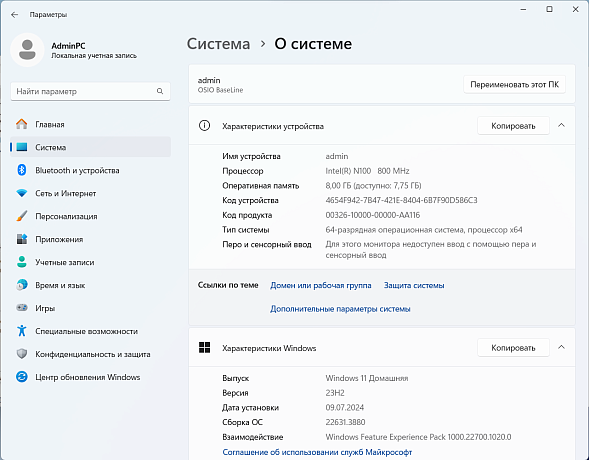The height and width of the screenshot is (460, 589).
Task: Go back with the arrow icon
Action: [x=14, y=15]
